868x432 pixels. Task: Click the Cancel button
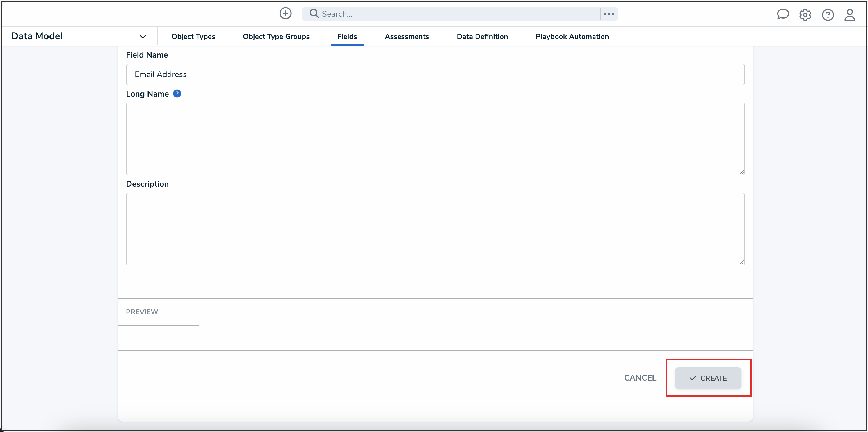[640, 378]
